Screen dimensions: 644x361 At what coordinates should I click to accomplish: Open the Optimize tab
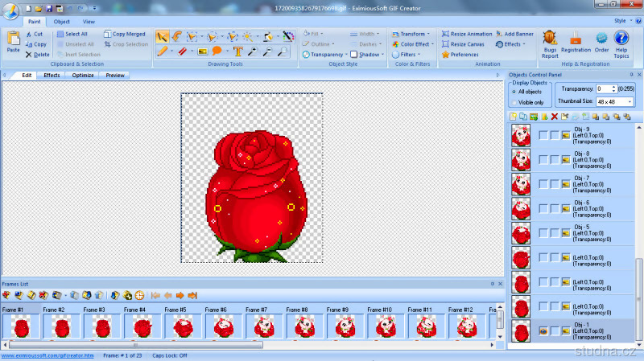point(83,75)
